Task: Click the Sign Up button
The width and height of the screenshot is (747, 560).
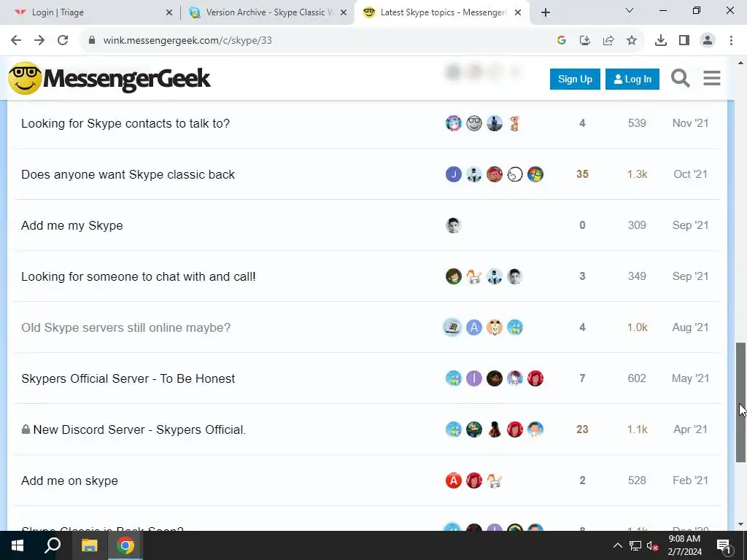Action: point(575,79)
